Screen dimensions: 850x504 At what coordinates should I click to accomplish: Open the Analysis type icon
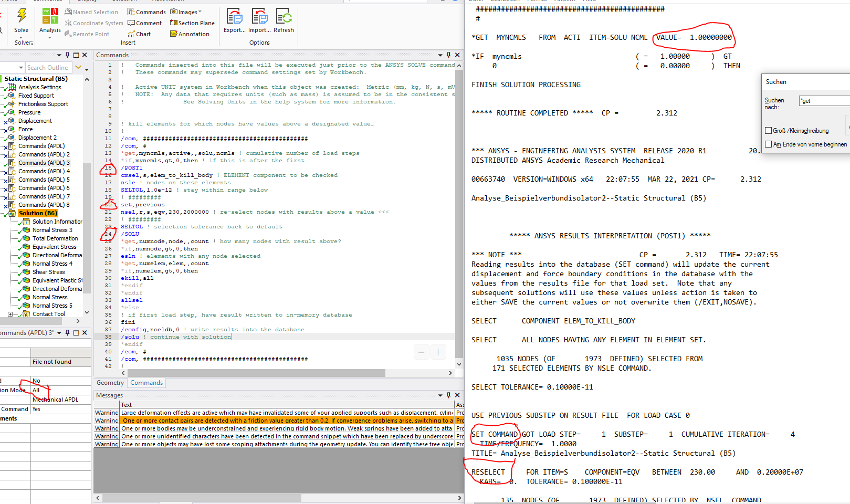(x=50, y=16)
